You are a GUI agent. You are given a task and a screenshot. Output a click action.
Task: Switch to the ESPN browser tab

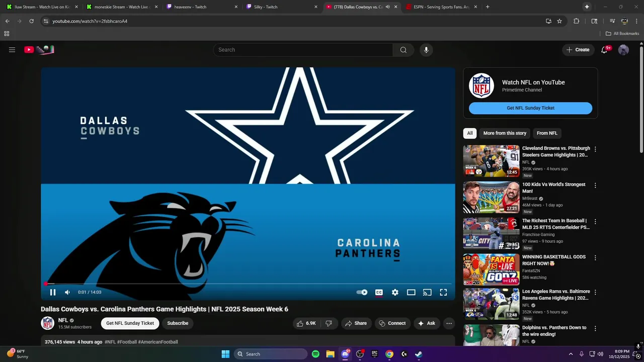click(x=442, y=7)
